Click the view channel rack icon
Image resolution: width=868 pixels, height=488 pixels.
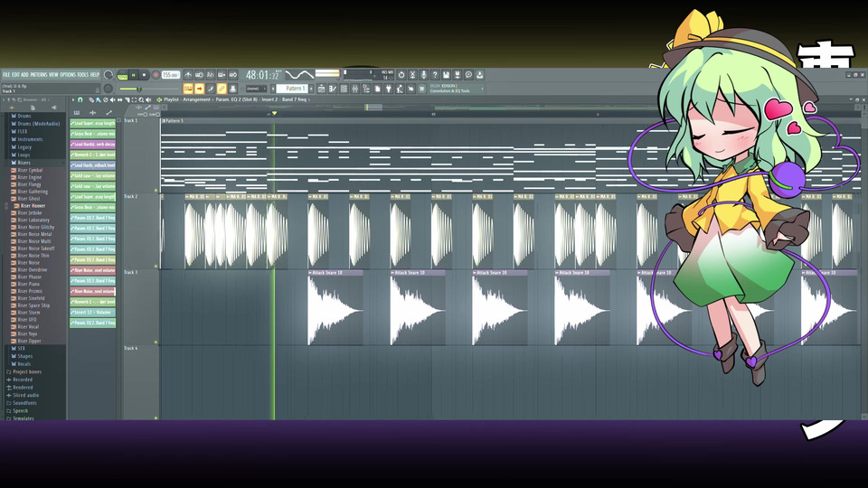pyautogui.click(x=344, y=89)
